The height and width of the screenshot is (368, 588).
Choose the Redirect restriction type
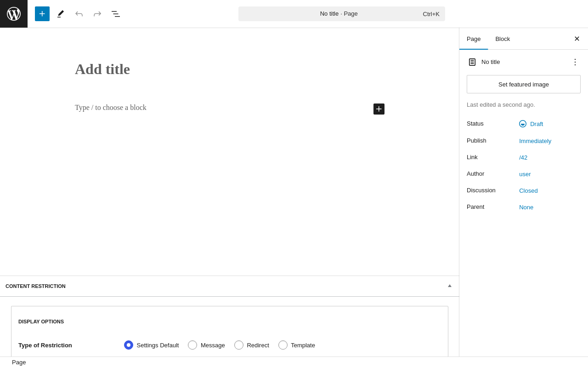[239, 345]
